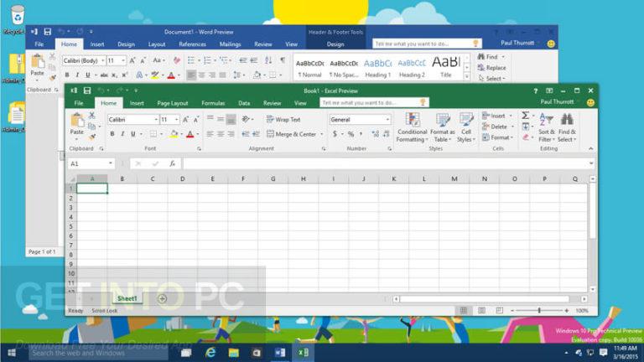The height and width of the screenshot is (362, 644).
Task: Click Merge & Center button
Action: click(x=291, y=134)
